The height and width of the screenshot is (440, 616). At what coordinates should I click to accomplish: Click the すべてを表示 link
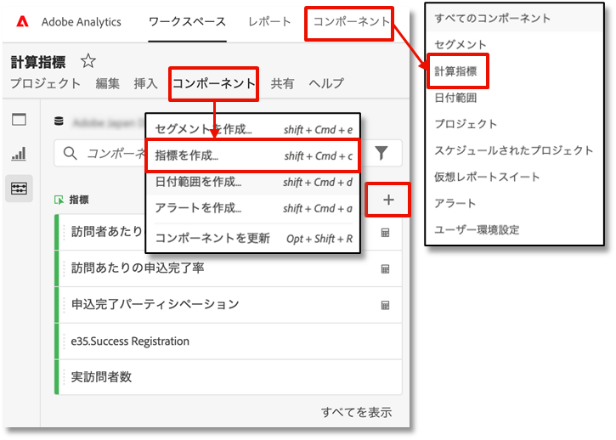[356, 412]
